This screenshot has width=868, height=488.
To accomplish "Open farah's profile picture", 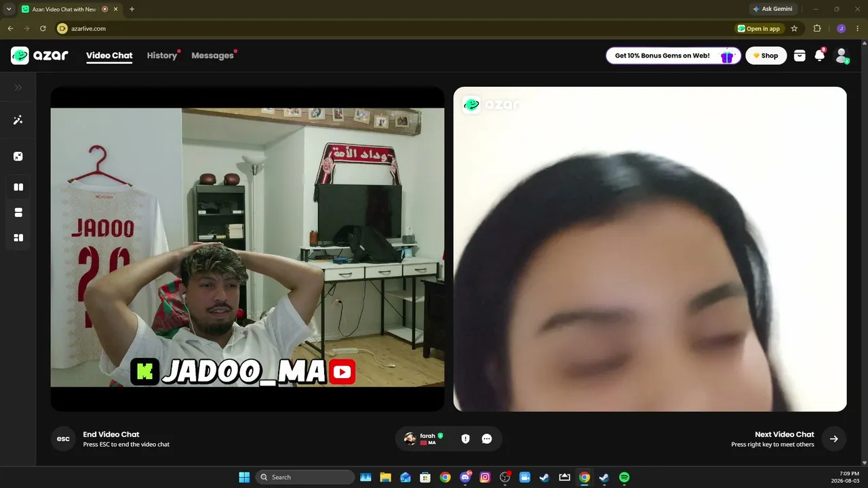I will 410,439.
